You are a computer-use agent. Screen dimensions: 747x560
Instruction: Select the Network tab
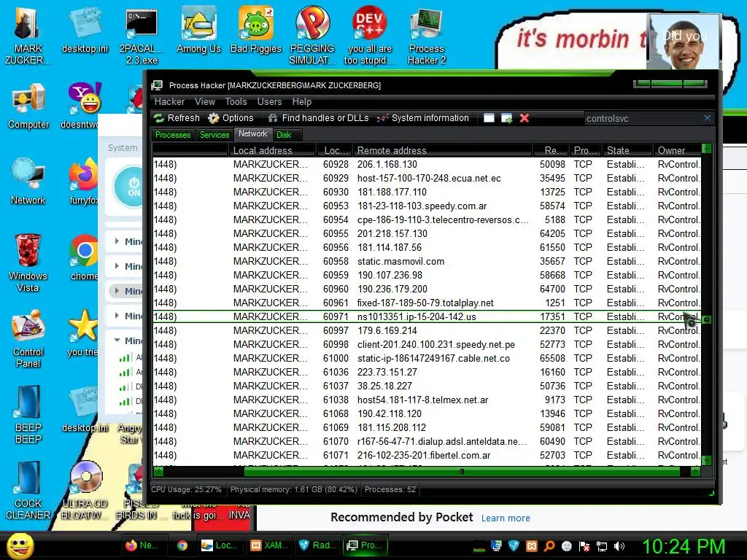point(253,134)
